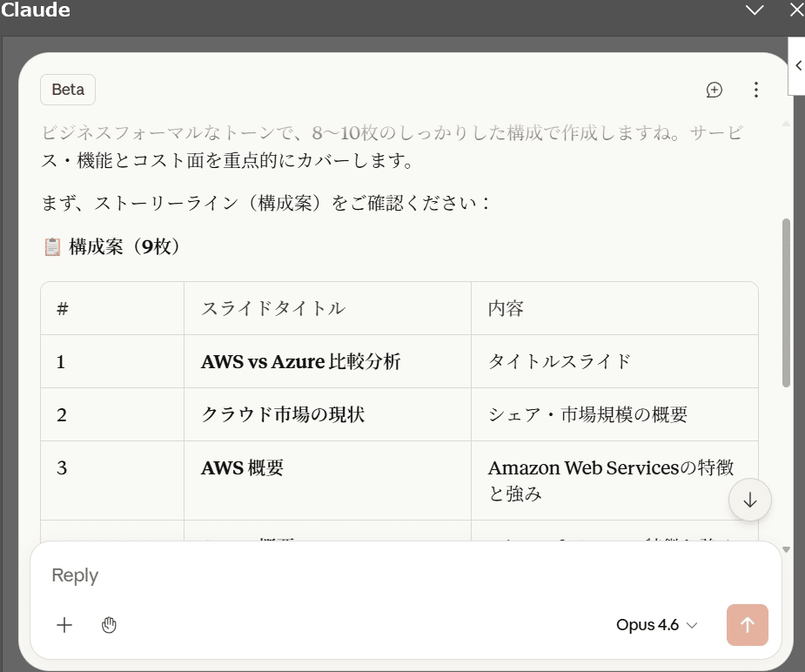The height and width of the screenshot is (672, 805).
Task: Click the plus attach icon in reply box
Action: coord(64,625)
